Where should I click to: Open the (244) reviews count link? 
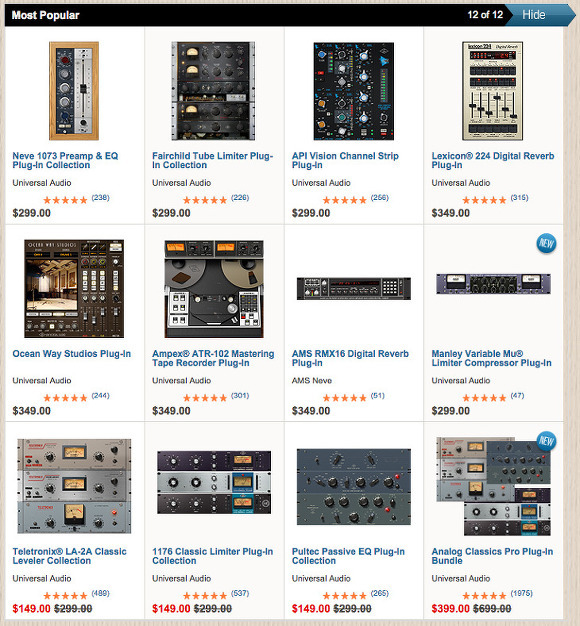(x=100, y=396)
